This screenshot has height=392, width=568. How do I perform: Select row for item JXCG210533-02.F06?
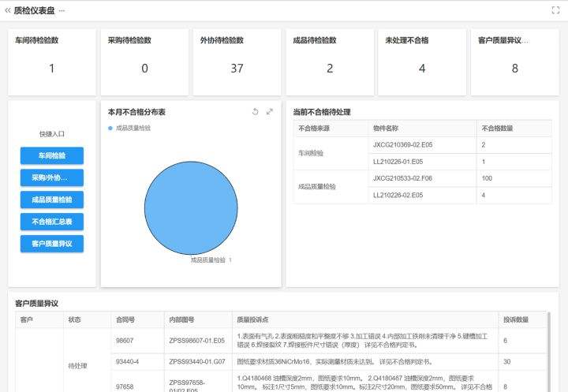[403, 178]
